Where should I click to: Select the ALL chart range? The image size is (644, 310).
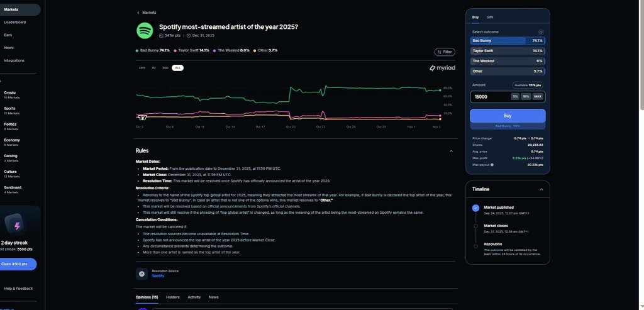pyautogui.click(x=177, y=68)
